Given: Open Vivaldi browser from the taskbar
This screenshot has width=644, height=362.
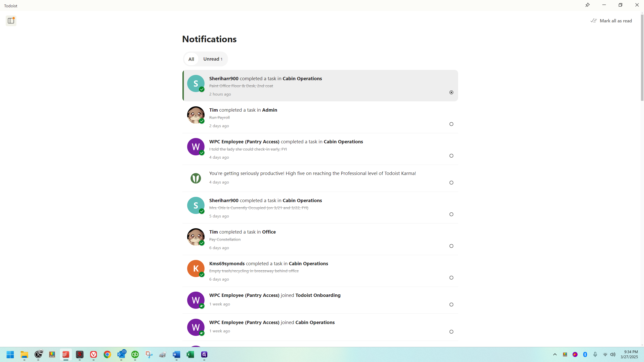Looking at the screenshot, I should 93,354.
